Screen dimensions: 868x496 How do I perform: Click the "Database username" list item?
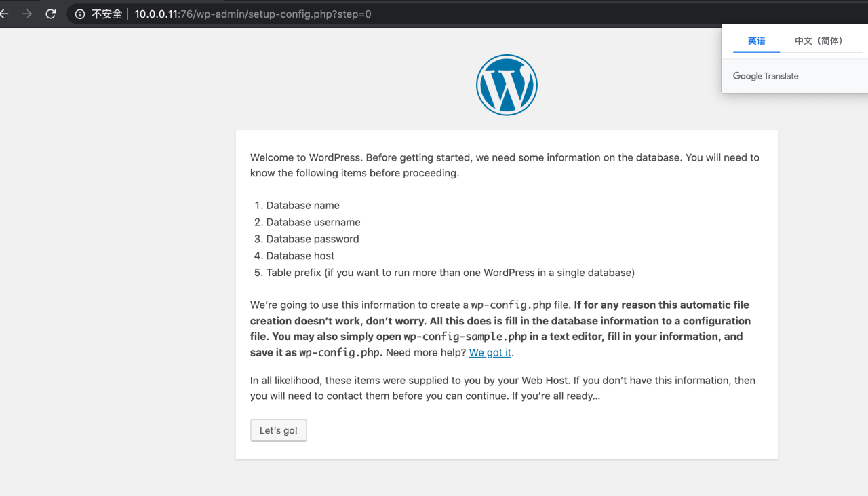313,222
